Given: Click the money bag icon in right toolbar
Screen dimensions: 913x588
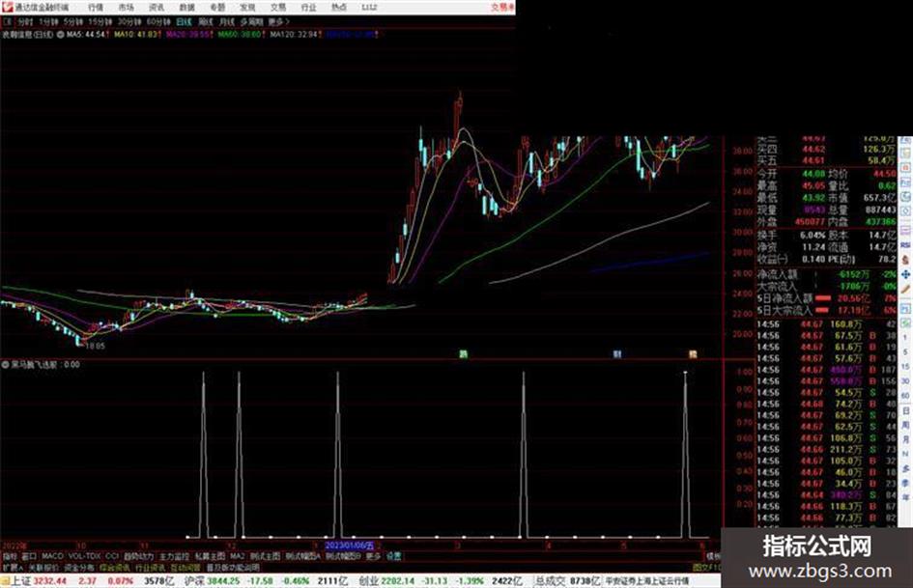Looking at the screenshot, I should (x=905, y=260).
